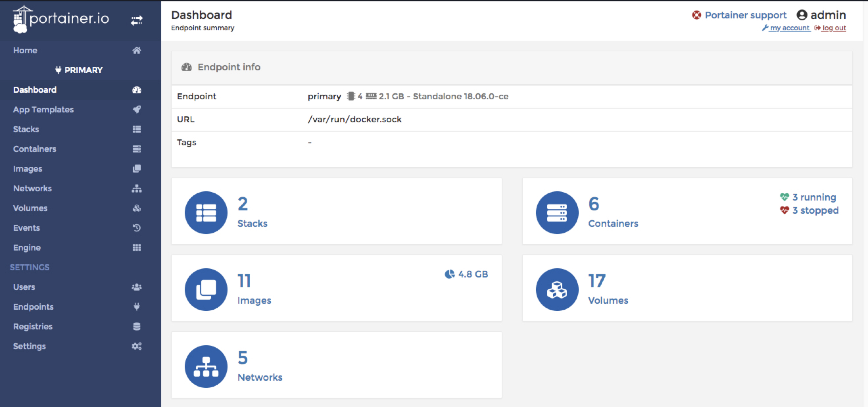868x407 pixels.
Task: Click the Images circle icon tile
Action: [x=206, y=289]
